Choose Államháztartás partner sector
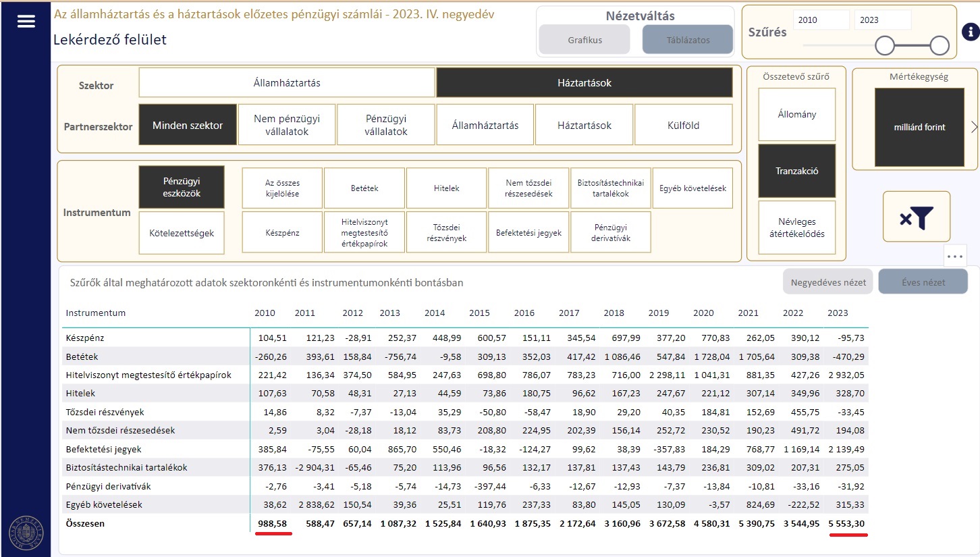The width and height of the screenshot is (980, 557). (485, 125)
